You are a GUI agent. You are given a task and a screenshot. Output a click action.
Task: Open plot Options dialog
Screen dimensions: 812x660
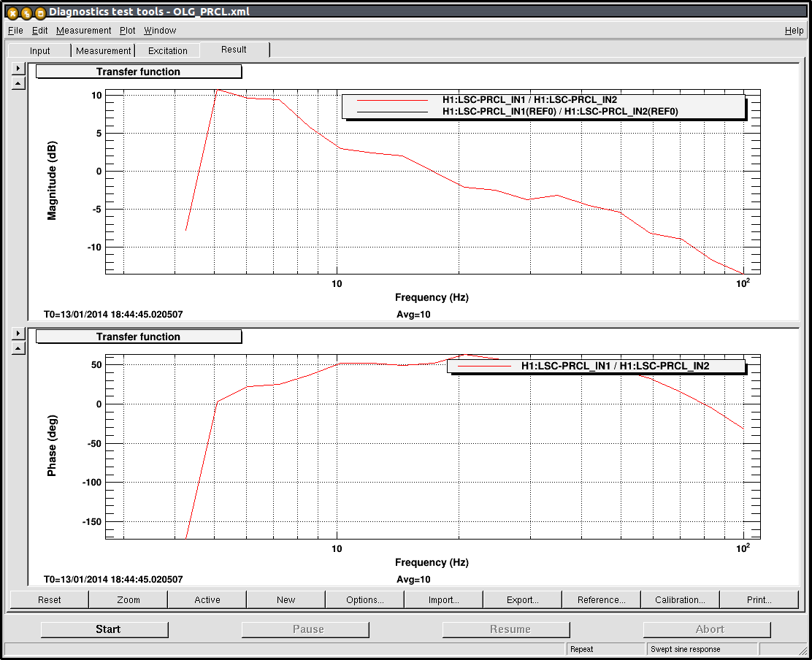(x=365, y=599)
